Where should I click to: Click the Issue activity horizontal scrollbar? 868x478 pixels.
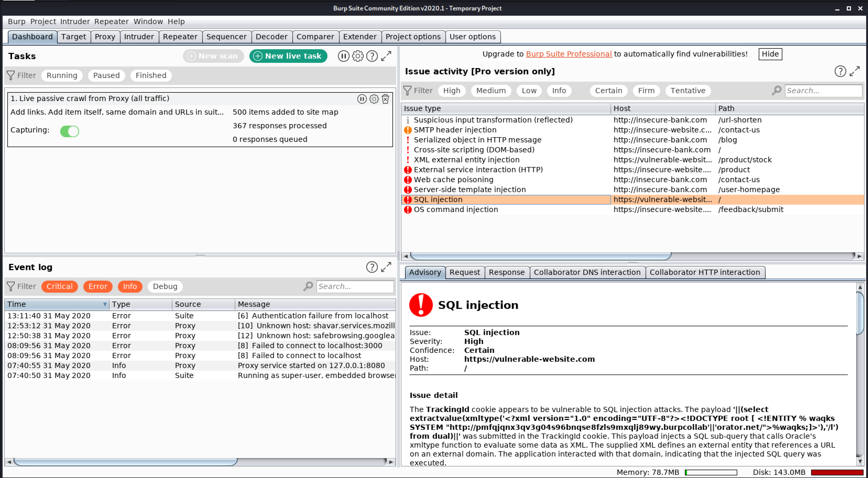tap(541, 256)
